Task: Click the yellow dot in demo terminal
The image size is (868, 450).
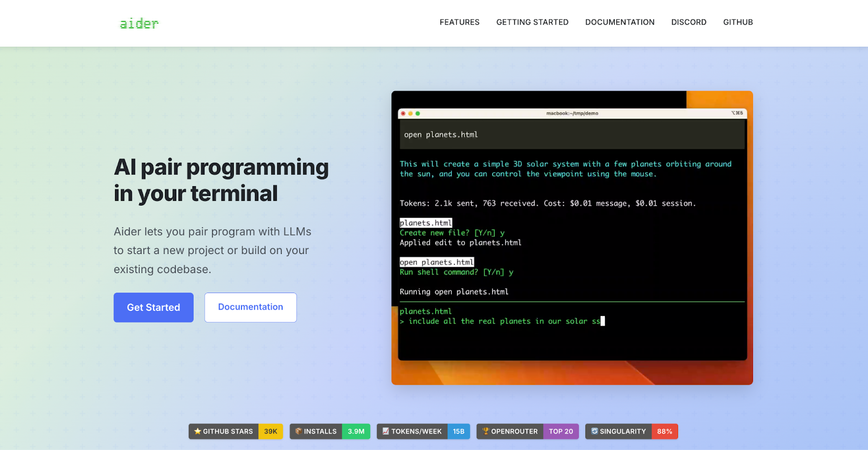Action: (x=411, y=113)
